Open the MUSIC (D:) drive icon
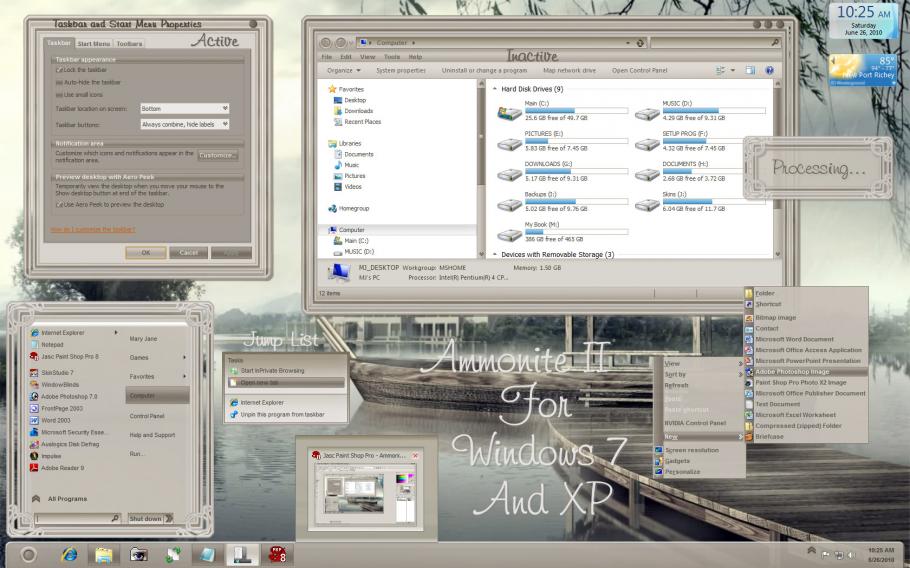910x568 pixels. pos(647,114)
